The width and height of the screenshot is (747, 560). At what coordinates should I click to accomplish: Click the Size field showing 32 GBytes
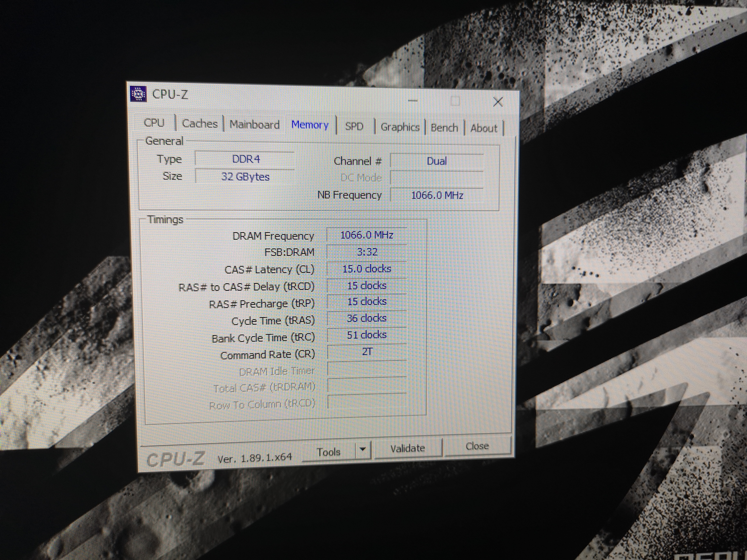click(246, 177)
